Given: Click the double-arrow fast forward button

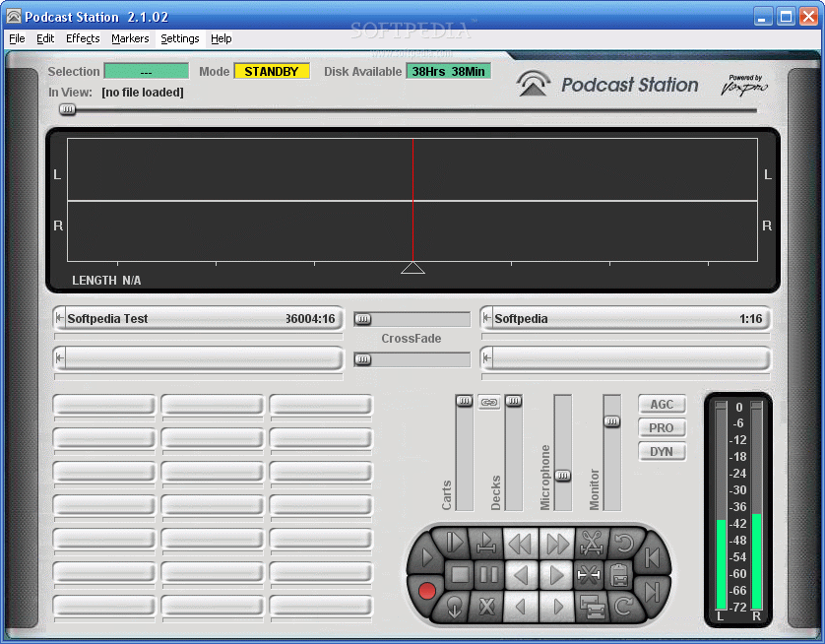Looking at the screenshot, I should (x=556, y=544).
